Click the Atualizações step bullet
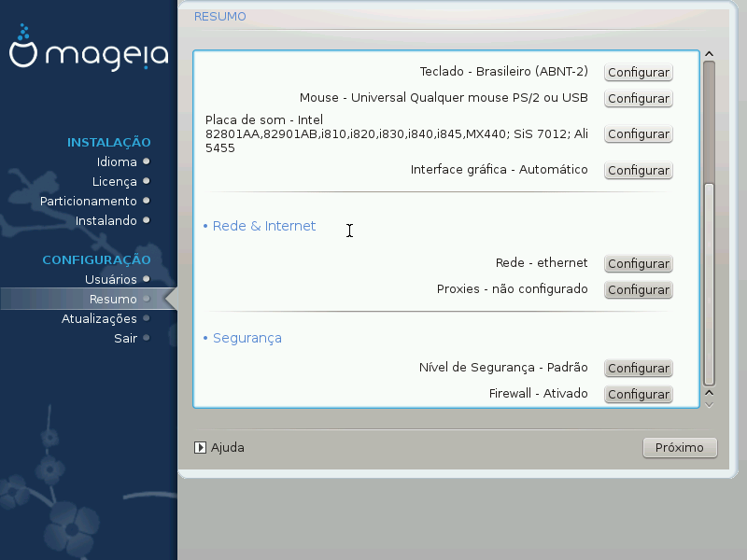 (147, 318)
